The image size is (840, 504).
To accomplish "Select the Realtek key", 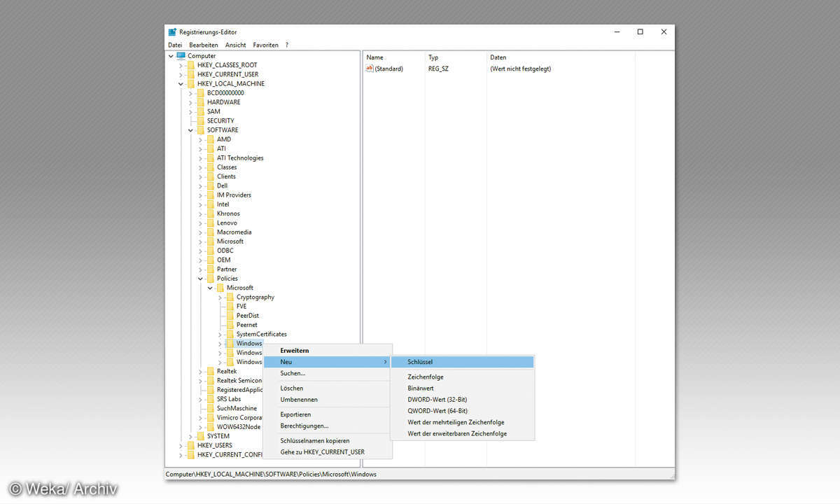I will (227, 372).
